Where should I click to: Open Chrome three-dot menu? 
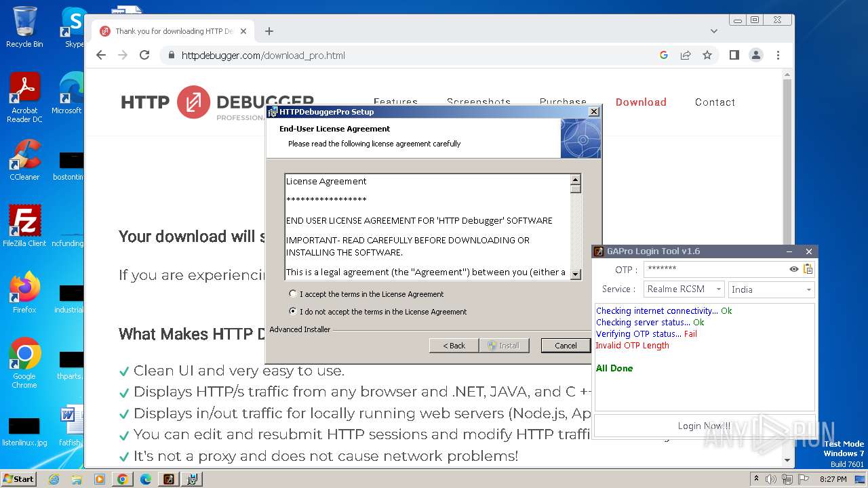(x=778, y=55)
